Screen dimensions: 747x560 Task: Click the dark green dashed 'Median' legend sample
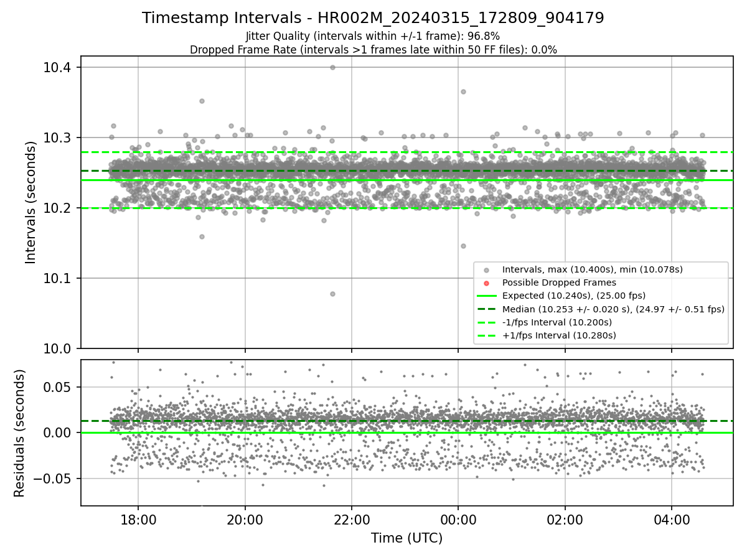tap(486, 309)
